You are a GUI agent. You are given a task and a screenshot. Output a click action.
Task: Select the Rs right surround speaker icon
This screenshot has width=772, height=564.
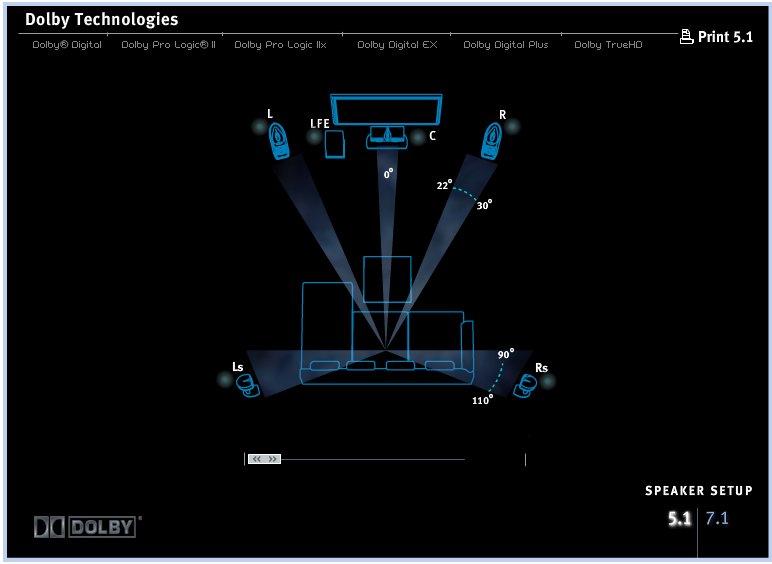coord(525,386)
